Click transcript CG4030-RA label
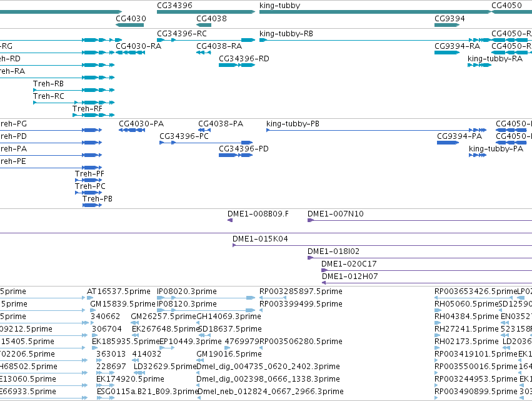Screen dimensions: 532x401 coord(138,46)
